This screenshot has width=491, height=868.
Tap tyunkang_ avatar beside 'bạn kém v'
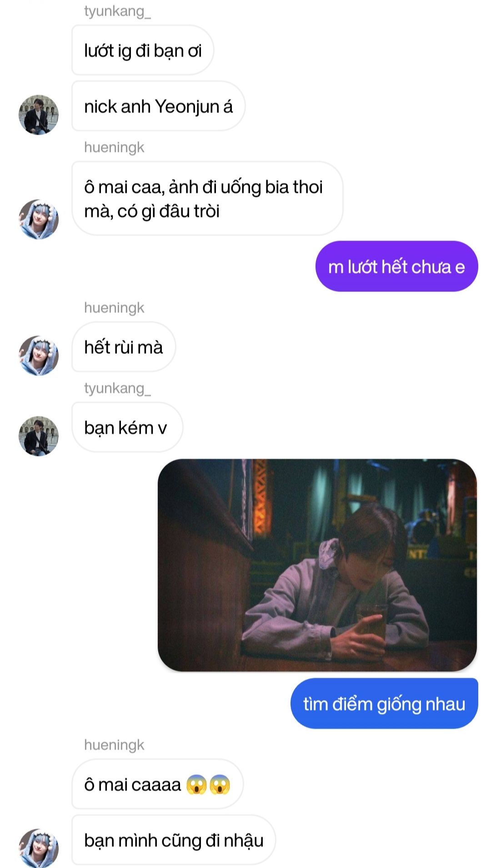coord(39,436)
